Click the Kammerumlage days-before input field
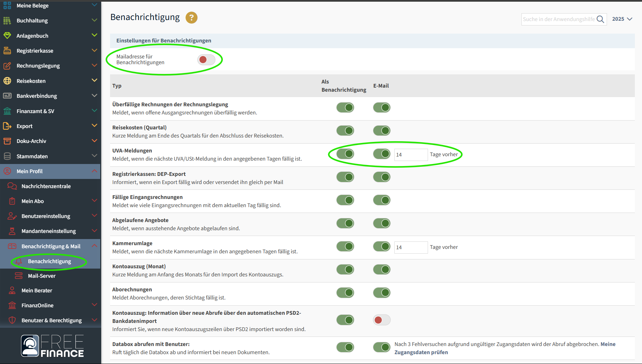The image size is (642, 364). [x=410, y=248]
